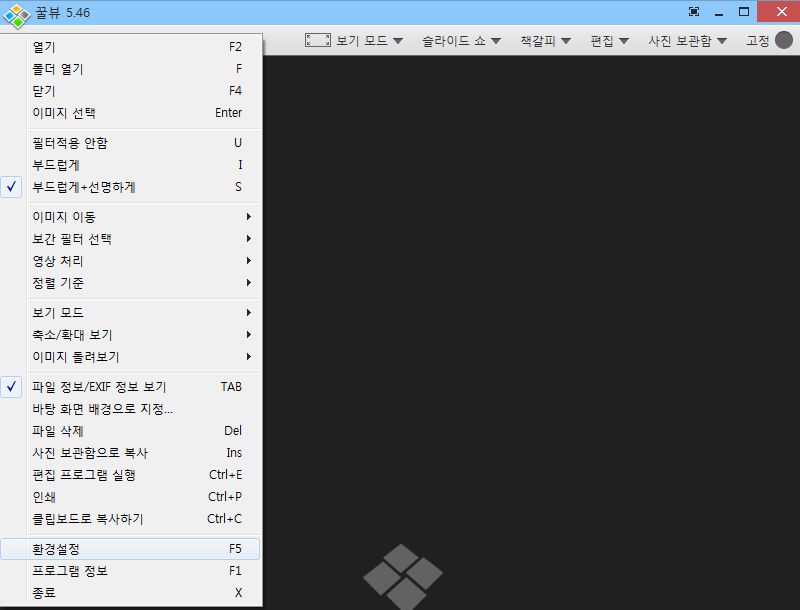Open 프로그램 정보 (F1)
Viewport: 800px width, 610px height.
131,571
